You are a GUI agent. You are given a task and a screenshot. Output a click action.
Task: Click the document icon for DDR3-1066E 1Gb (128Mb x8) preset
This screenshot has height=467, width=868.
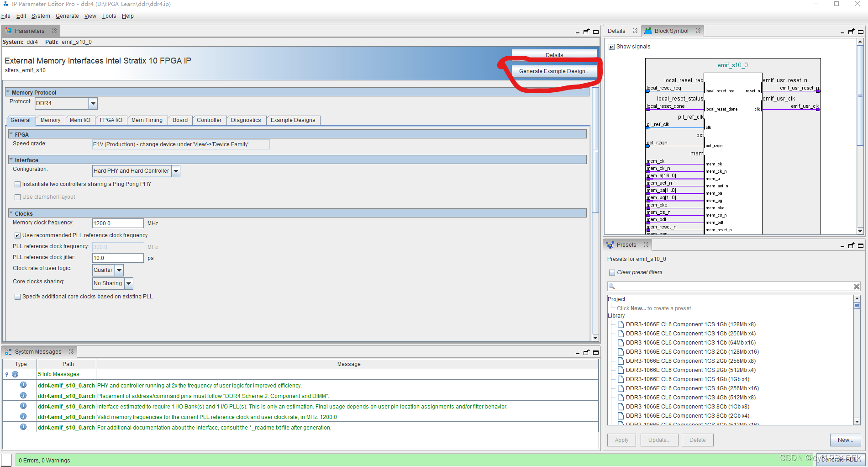(x=621, y=324)
